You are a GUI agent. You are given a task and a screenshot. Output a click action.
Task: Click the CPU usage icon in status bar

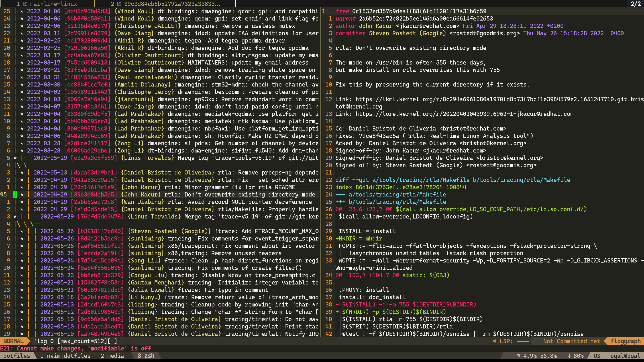pyautogui.click(x=518, y=356)
